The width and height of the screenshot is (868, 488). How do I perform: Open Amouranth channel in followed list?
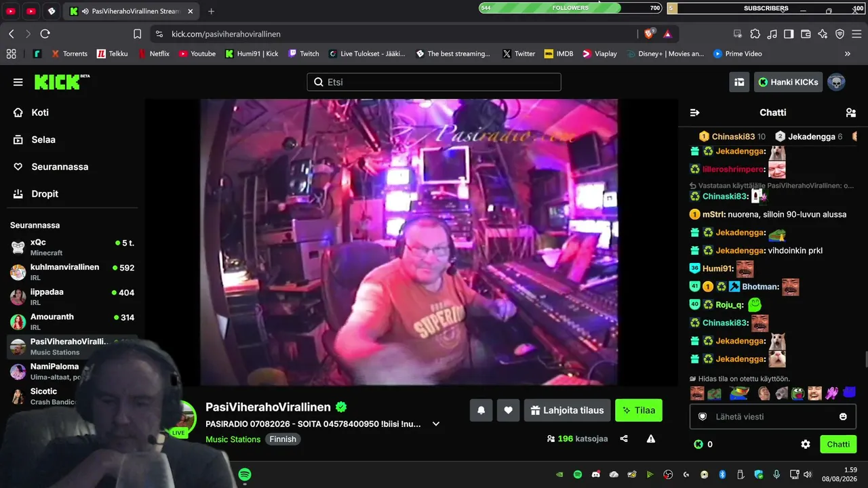pyautogui.click(x=73, y=322)
